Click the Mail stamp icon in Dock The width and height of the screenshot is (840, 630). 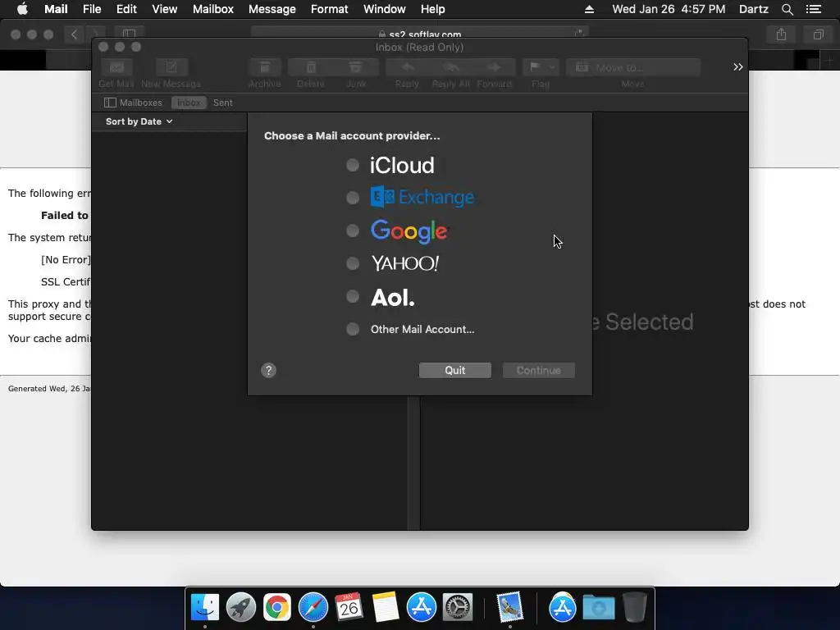pos(509,608)
